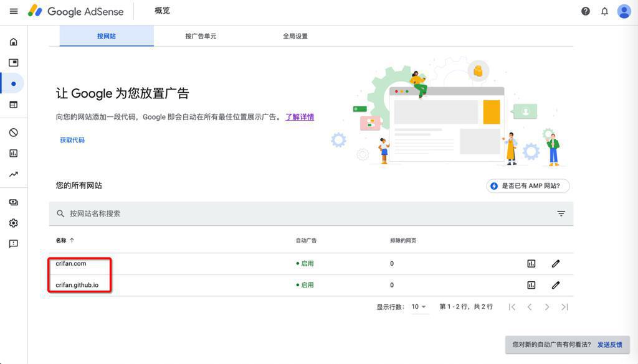
Task: Switch to 按广告单元 tab
Action: click(201, 36)
